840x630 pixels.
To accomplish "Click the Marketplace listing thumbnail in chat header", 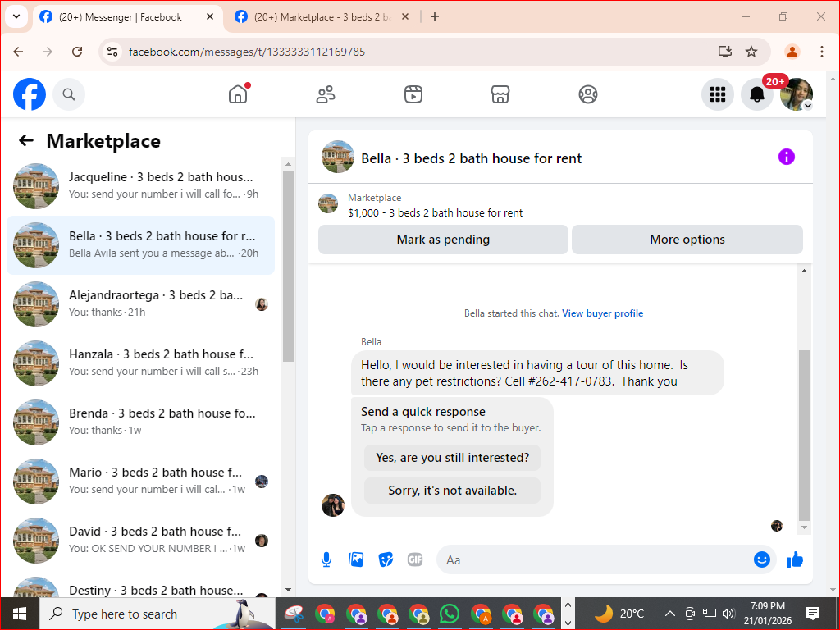I will (328, 203).
